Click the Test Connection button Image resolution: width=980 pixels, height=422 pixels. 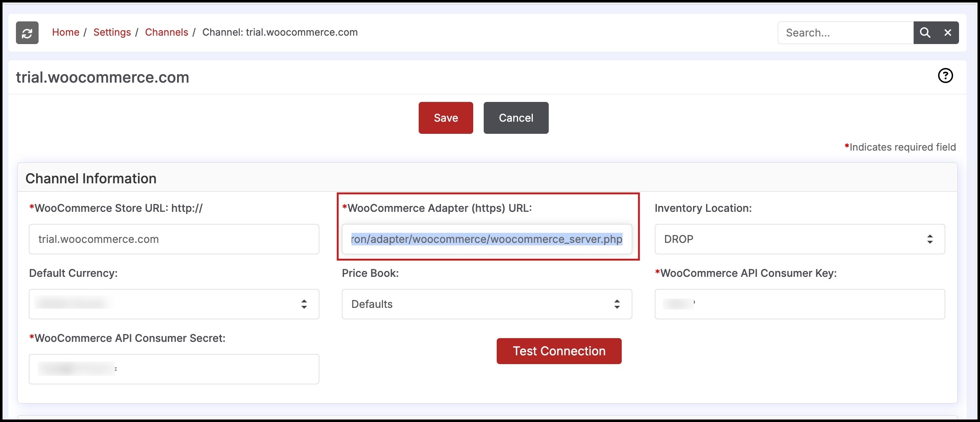(x=559, y=351)
